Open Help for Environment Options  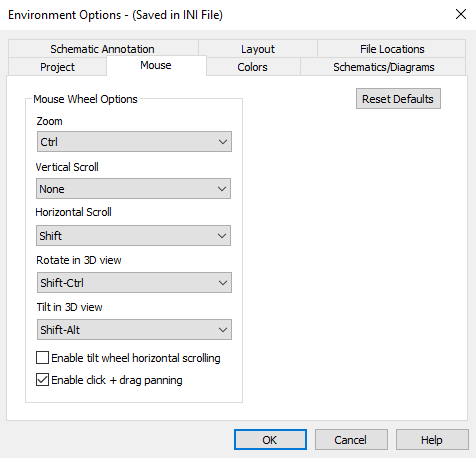pyautogui.click(x=432, y=440)
